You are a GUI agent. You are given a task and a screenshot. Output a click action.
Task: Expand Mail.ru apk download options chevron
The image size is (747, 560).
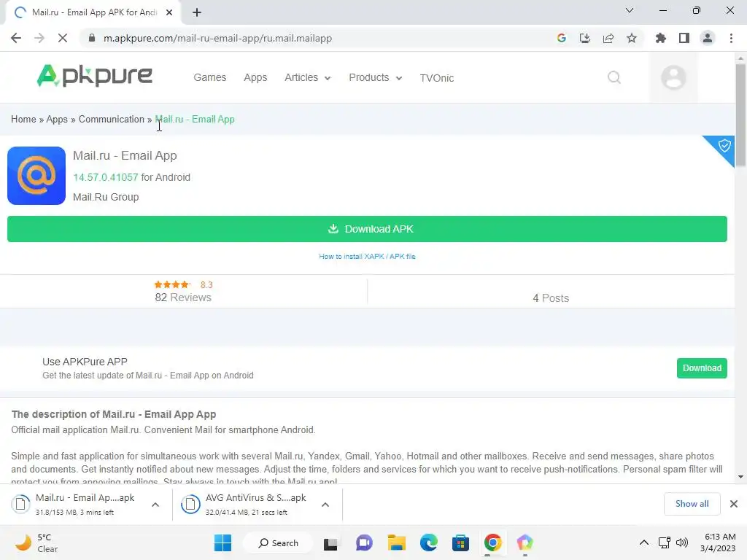[x=155, y=505]
